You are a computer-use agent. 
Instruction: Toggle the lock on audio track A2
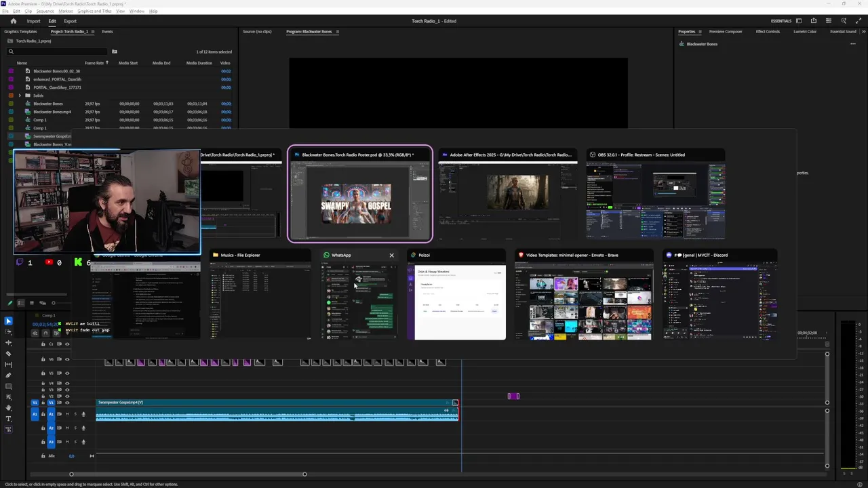point(43,428)
